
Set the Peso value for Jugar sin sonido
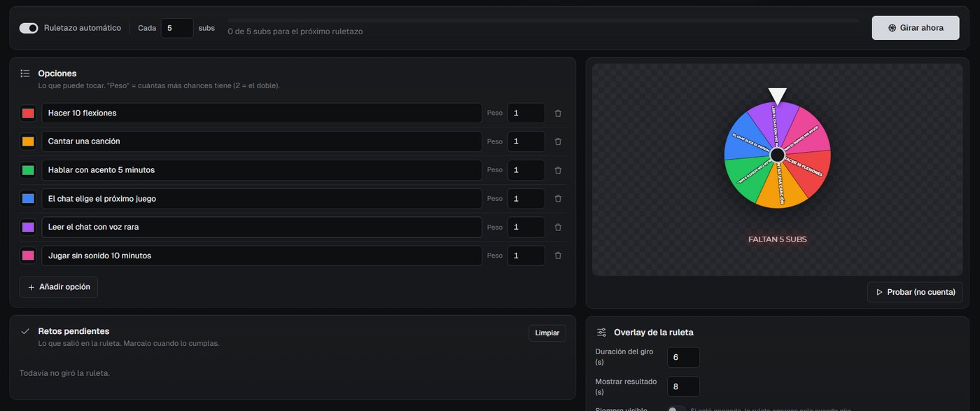[x=526, y=256]
